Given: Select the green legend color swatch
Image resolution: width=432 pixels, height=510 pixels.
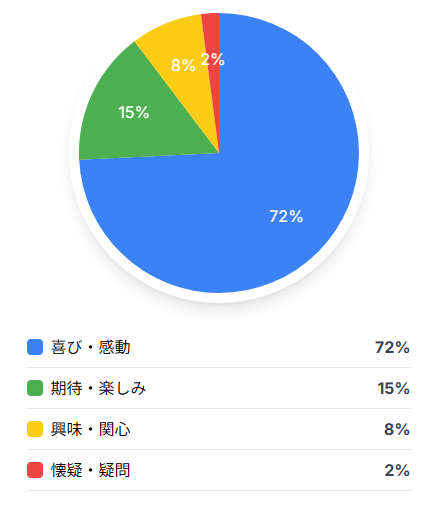Looking at the screenshot, I should 35,388.
